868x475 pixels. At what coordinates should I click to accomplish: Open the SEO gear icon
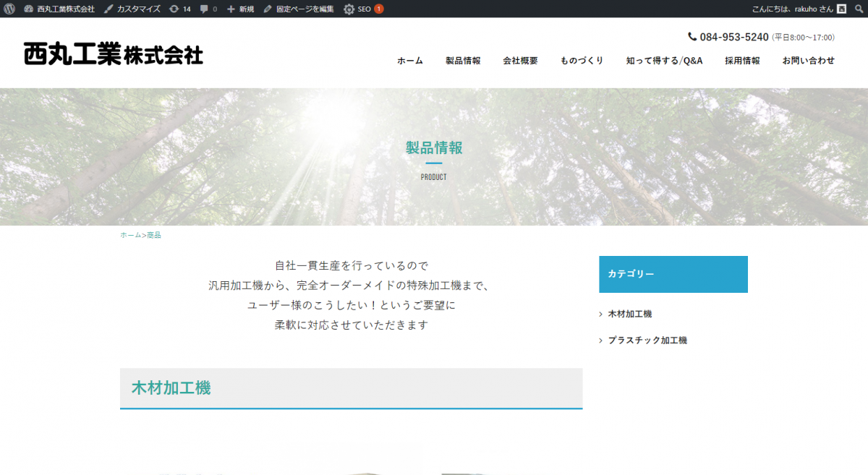(x=349, y=9)
